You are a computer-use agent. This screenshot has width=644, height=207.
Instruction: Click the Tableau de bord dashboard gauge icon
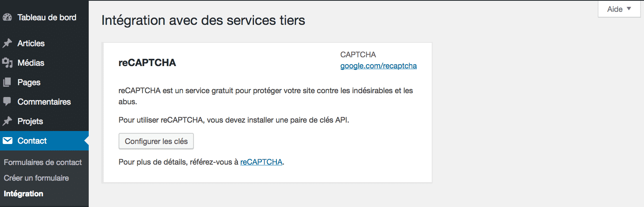point(7,17)
